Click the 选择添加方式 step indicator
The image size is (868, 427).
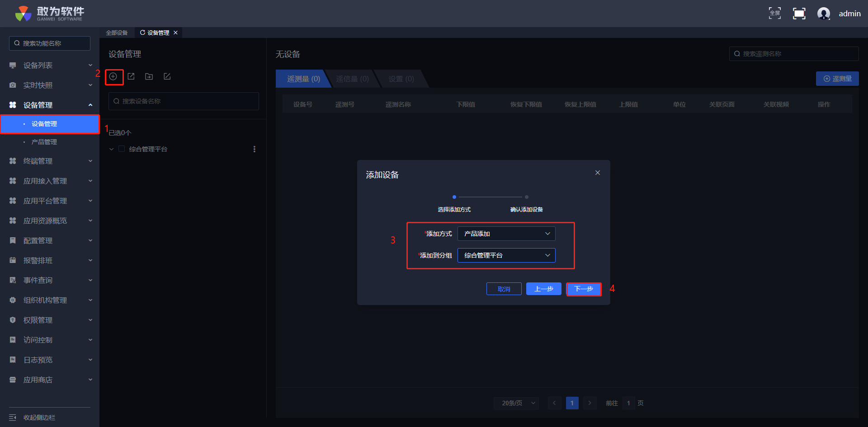pos(454,209)
